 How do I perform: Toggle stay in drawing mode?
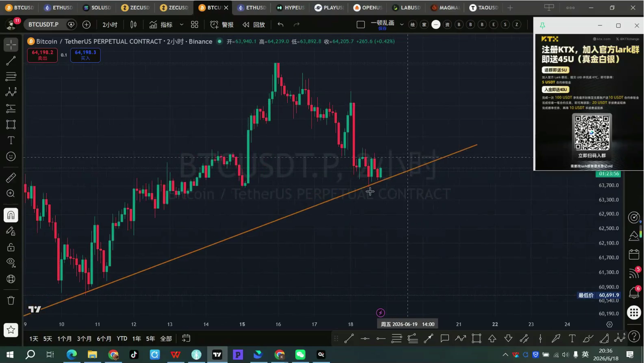[11, 231]
